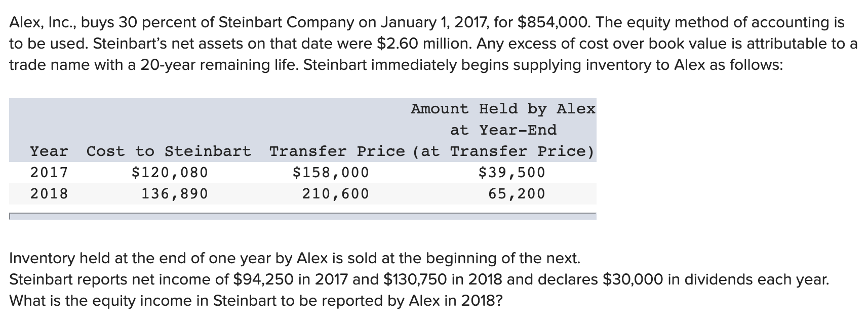Click the horizontal scrollbar beneath the table
The width and height of the screenshot is (868, 325).
coord(302,216)
